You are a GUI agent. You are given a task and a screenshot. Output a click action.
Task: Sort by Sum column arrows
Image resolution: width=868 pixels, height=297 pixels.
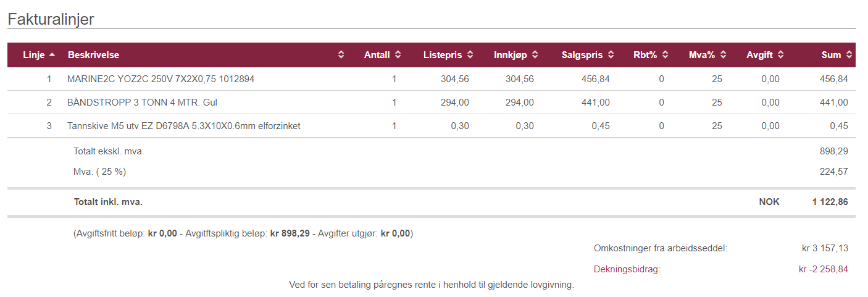pos(849,55)
